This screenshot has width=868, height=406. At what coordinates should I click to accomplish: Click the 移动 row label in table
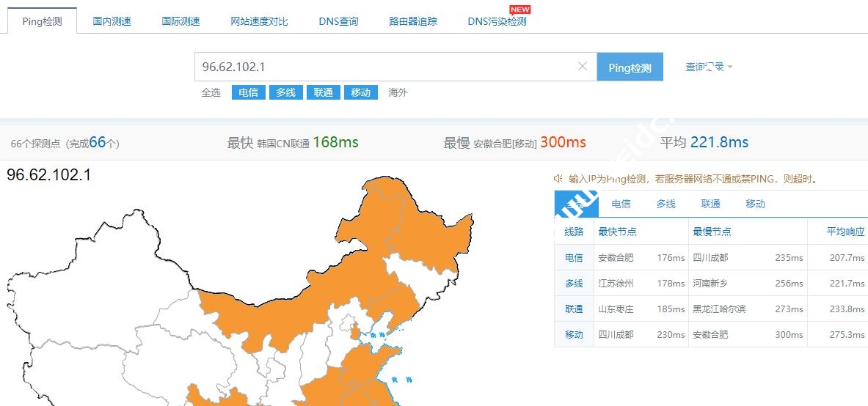pyautogui.click(x=574, y=335)
